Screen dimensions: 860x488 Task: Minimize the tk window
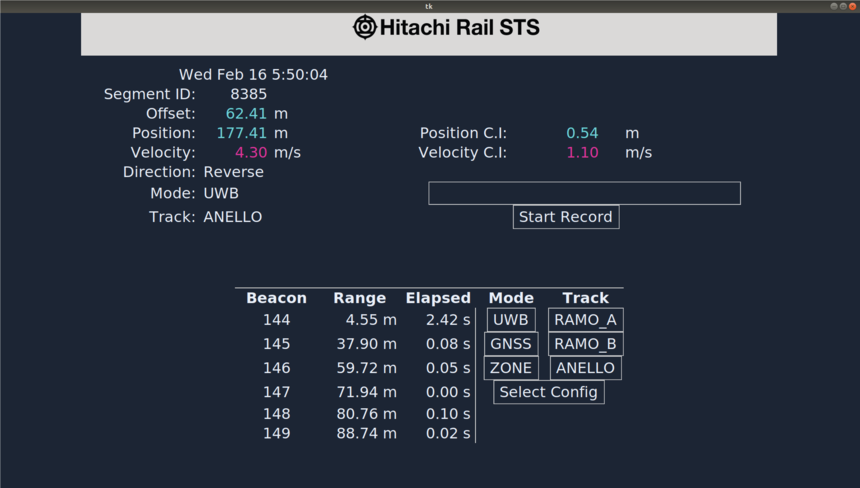834,6
